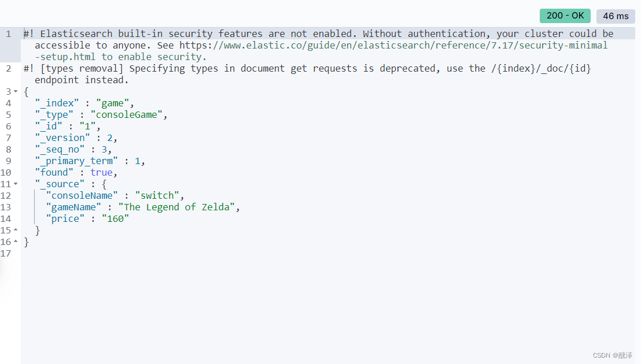The height and width of the screenshot is (364, 641).
Task: Click line number 10 in the gutter
Action: 6,173
